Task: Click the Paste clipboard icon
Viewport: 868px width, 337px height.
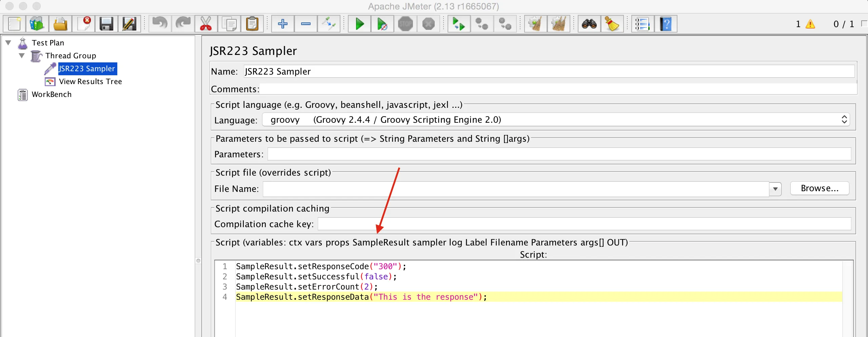Action: [252, 24]
